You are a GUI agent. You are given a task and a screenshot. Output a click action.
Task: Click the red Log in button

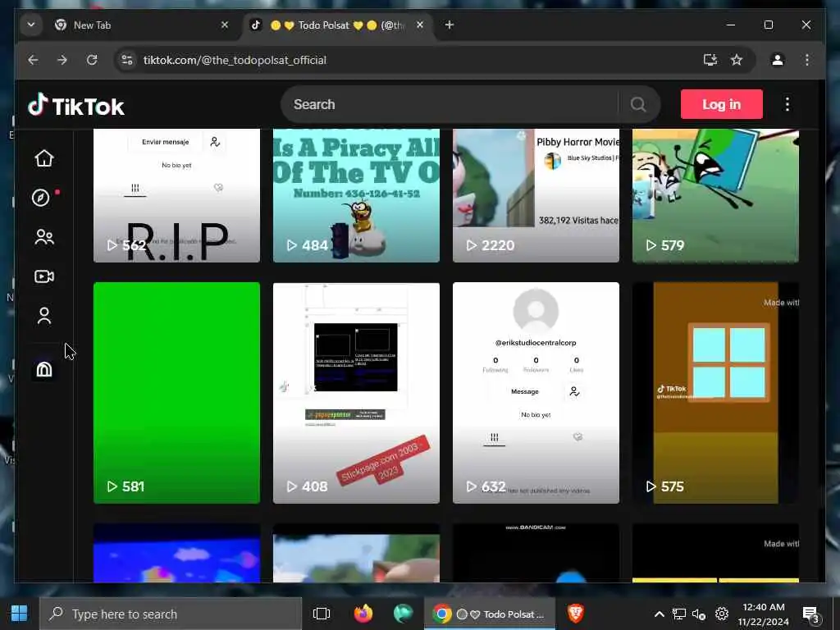pos(721,104)
